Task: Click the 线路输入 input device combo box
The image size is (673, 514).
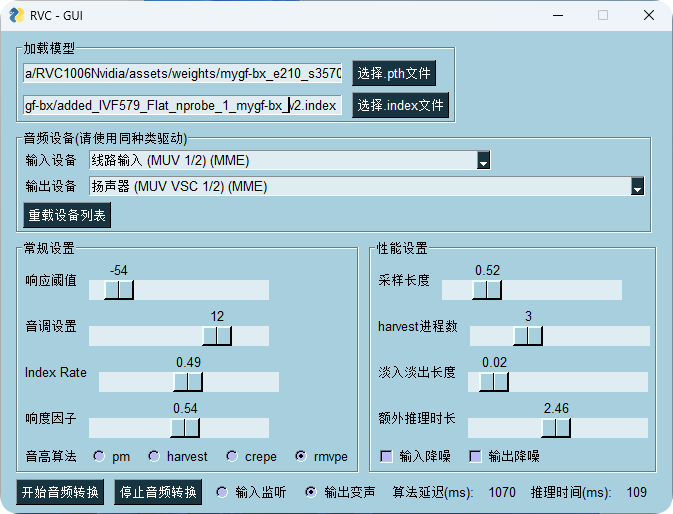Action: tap(282, 160)
